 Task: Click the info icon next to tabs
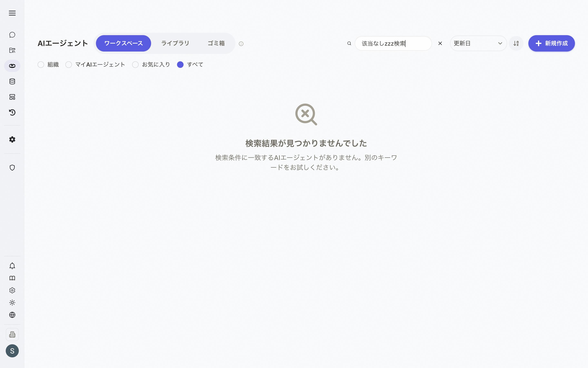coord(241,44)
